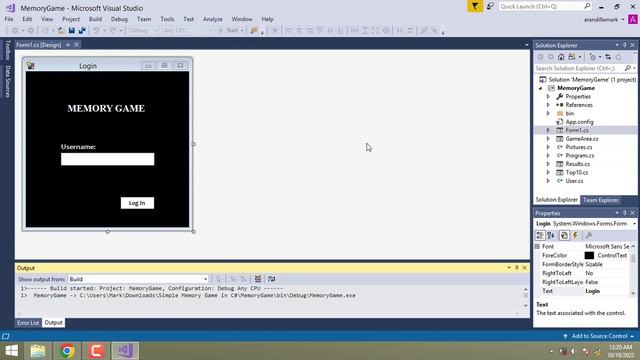Click the Undo toolbar icon
The width and height of the screenshot is (640, 360).
point(96,30)
